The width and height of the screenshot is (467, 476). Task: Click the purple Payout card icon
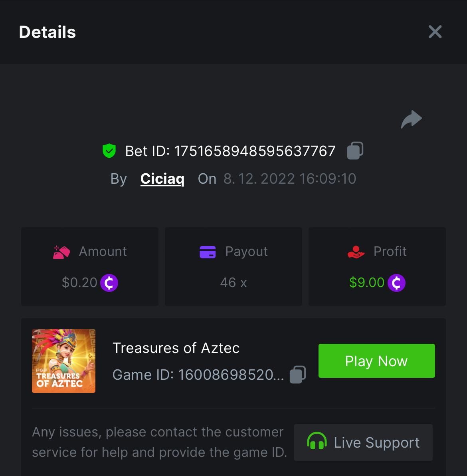click(208, 252)
